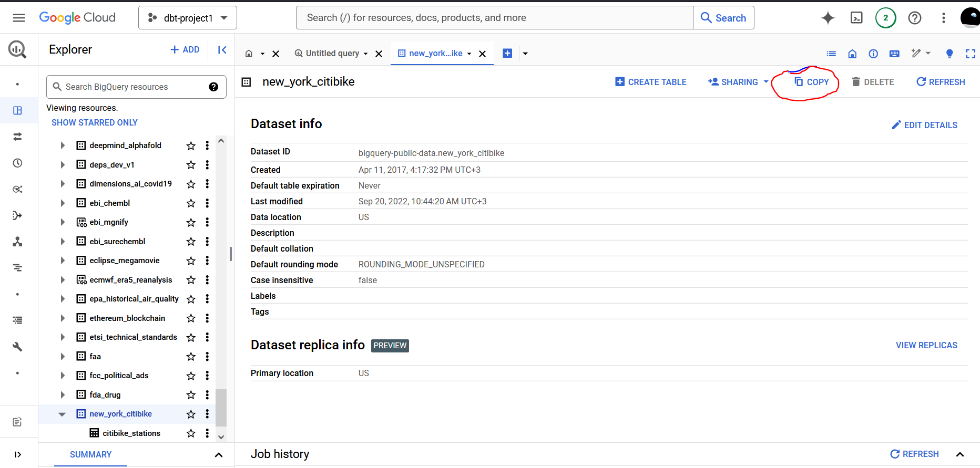This screenshot has height=468, width=980.
Task: Close the new_york...ike tab
Action: (482, 54)
